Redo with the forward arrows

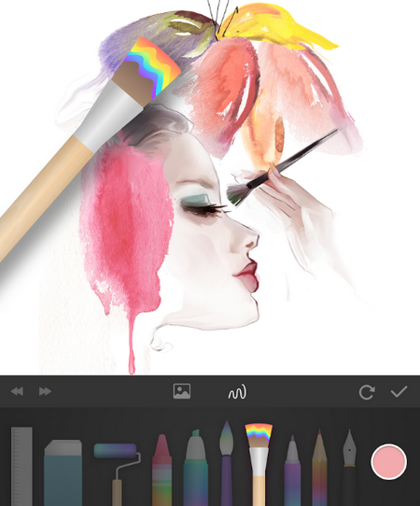coord(45,391)
